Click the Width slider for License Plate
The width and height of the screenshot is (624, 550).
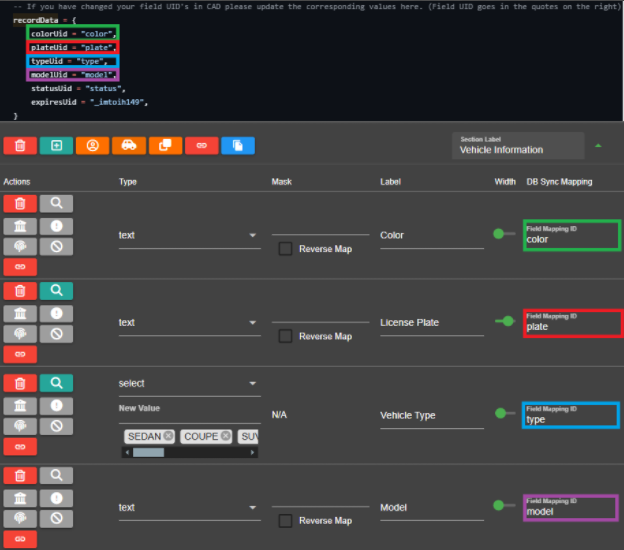pyautogui.click(x=507, y=322)
